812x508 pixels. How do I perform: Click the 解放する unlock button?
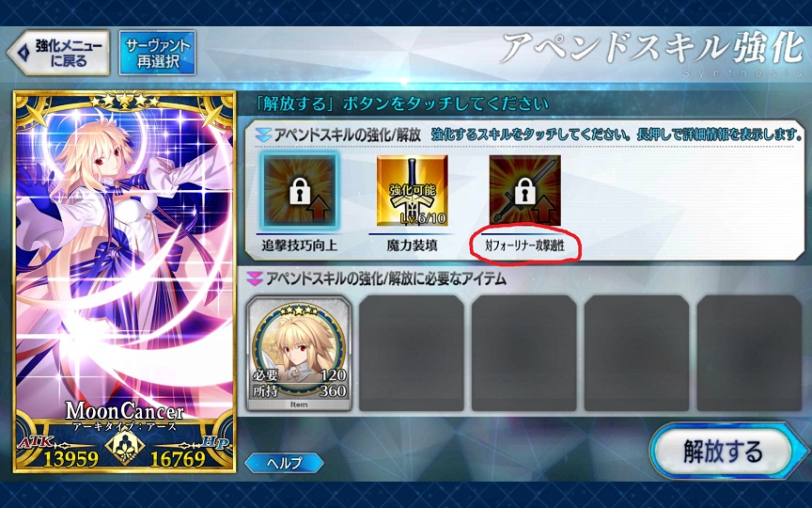pos(724,451)
